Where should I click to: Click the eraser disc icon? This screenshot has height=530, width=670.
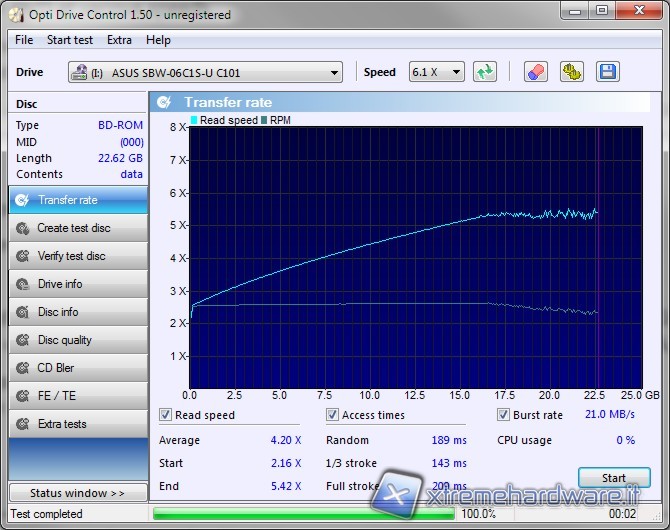537,72
